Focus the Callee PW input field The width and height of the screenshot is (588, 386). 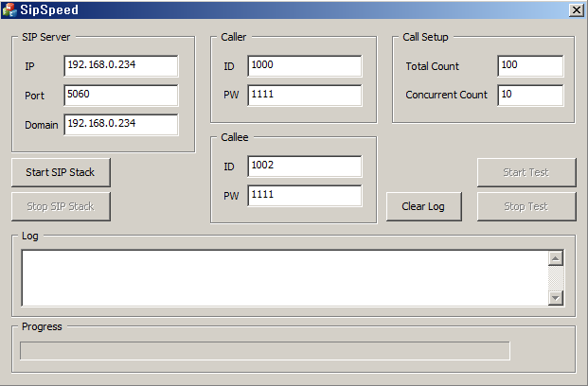click(x=304, y=196)
